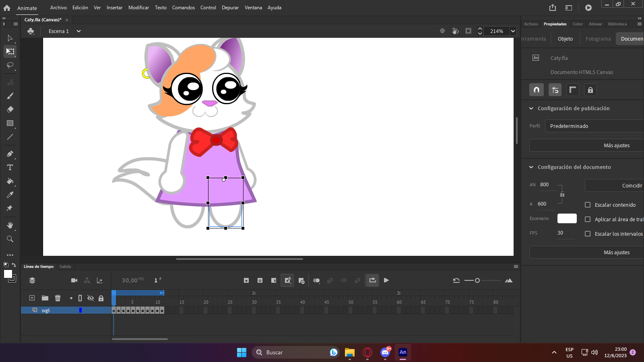Open the Perfil Predeterminado dropdown
This screenshot has height=362, width=644.
click(594, 126)
